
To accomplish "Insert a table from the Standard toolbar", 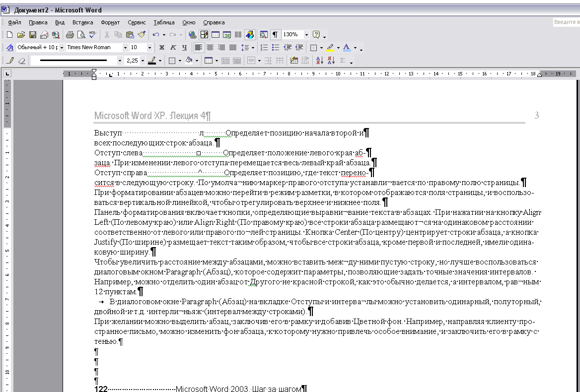I will point(216,35).
